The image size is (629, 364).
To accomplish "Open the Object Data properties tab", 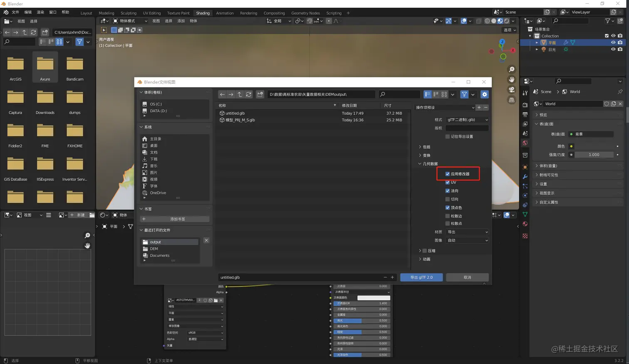I will pyautogui.click(x=525, y=214).
